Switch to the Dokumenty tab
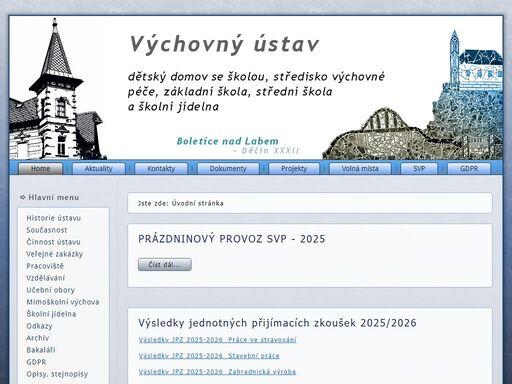The image size is (512, 384). [228, 169]
